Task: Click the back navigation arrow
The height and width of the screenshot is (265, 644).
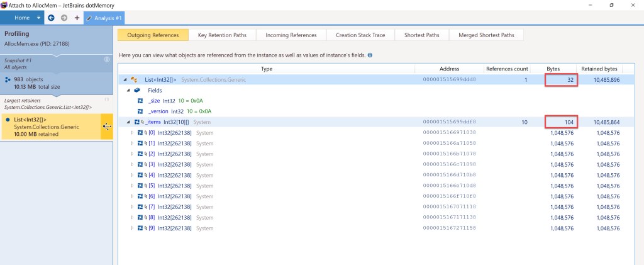Action: pos(51,18)
